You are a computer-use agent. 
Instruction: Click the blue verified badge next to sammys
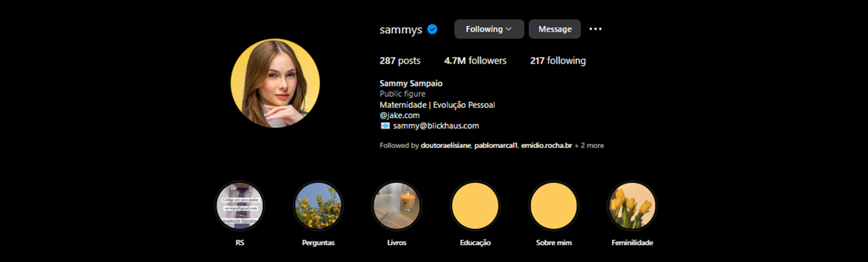[x=433, y=29]
